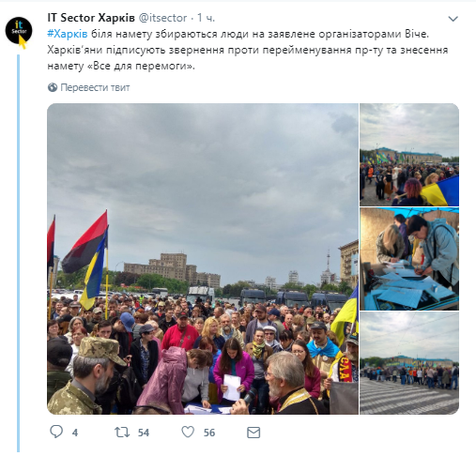The image size is (476, 456).
Task: Open the @itsector handle link
Action: [162, 18]
